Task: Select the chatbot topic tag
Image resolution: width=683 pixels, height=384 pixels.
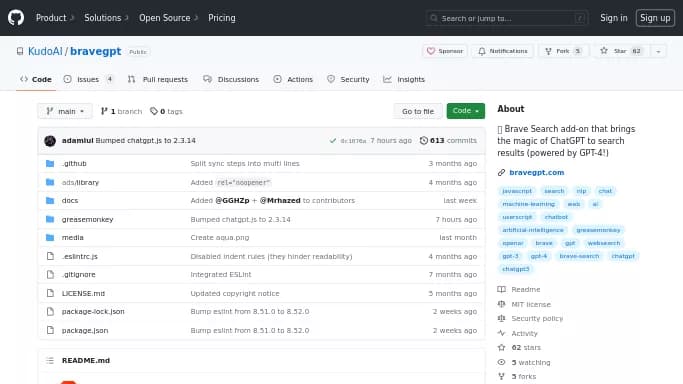Action: point(556,217)
